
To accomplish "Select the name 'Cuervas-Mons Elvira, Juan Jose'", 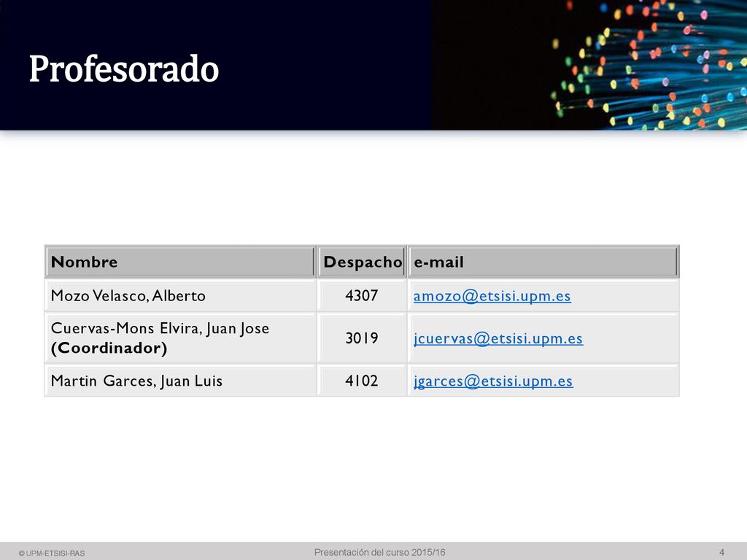I will tap(160, 328).
